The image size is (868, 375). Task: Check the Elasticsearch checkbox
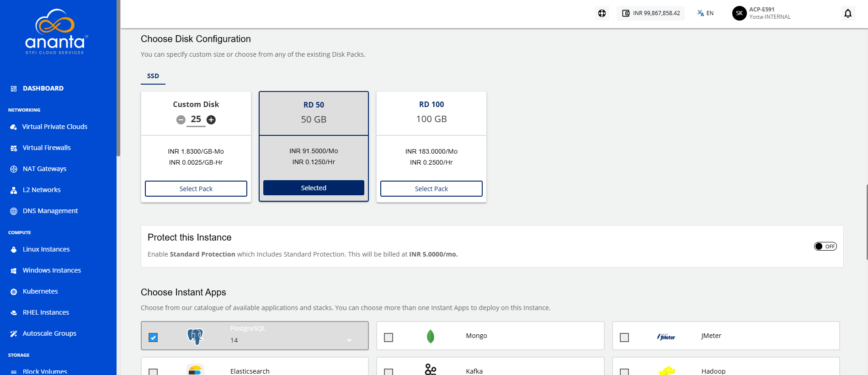[x=153, y=372]
